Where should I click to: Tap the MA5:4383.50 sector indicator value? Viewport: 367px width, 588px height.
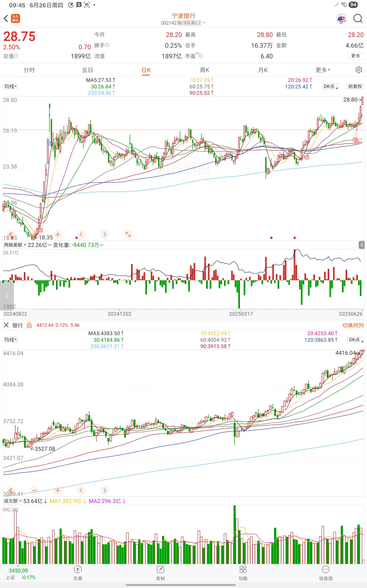click(x=106, y=333)
